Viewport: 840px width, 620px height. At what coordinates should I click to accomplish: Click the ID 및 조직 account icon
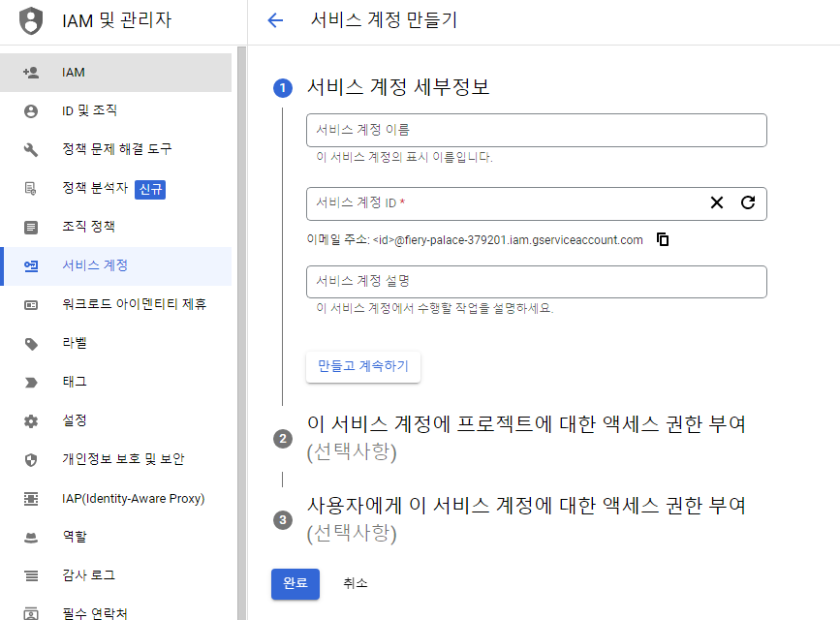point(31,111)
